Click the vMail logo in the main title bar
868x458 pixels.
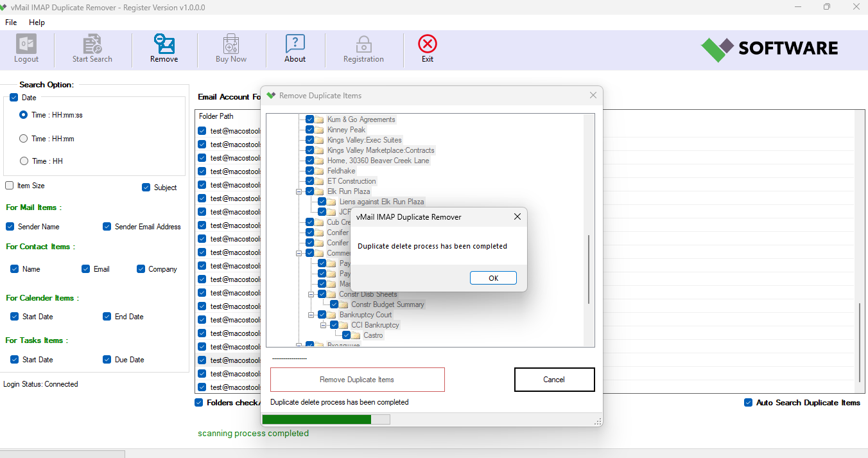coord(4,6)
